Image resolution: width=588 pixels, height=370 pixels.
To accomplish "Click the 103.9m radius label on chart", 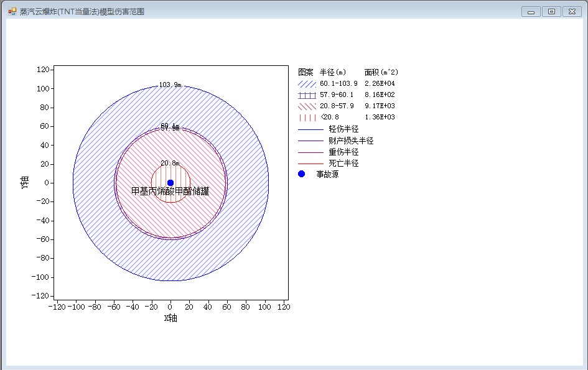I will pos(170,85).
